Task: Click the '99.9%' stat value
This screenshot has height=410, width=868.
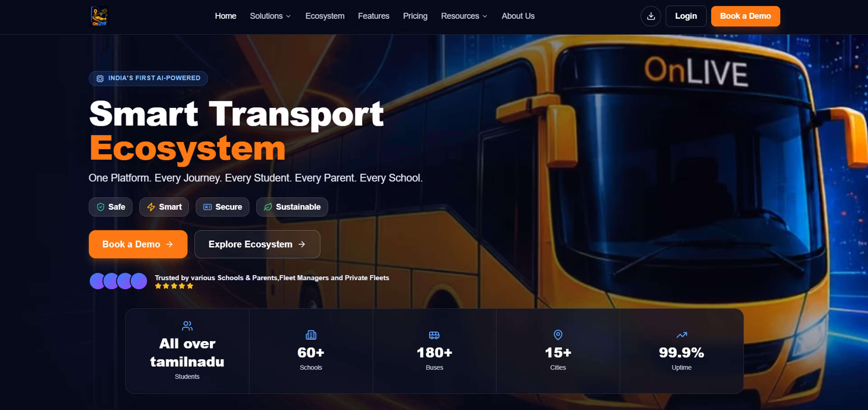Action: (x=681, y=352)
